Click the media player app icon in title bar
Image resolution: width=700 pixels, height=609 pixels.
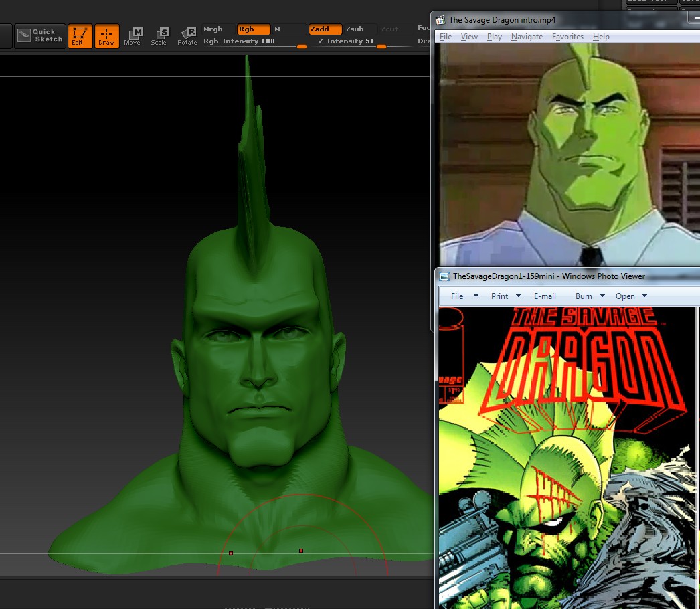[x=441, y=20]
